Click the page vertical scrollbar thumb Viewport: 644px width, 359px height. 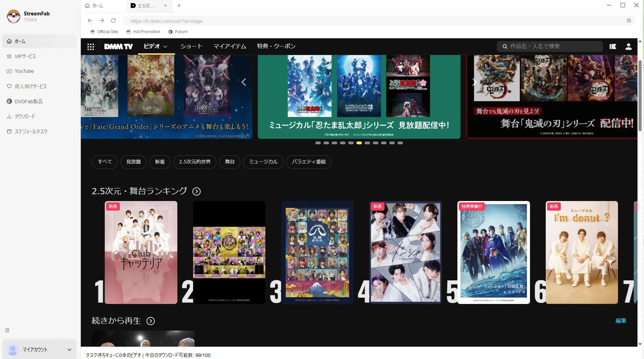[640, 95]
